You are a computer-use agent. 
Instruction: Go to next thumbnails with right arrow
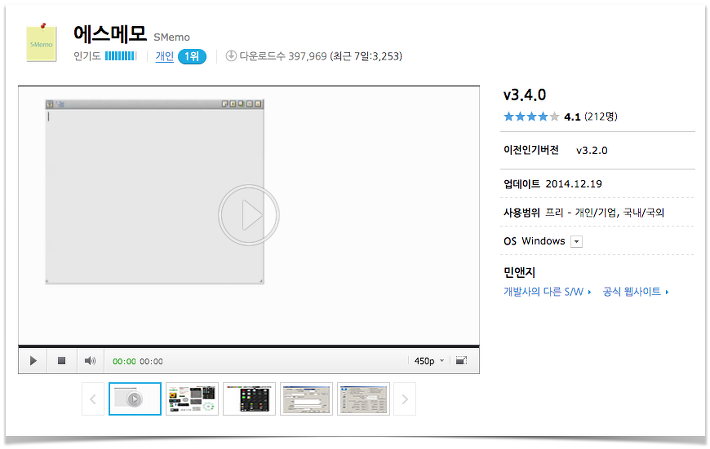404,399
